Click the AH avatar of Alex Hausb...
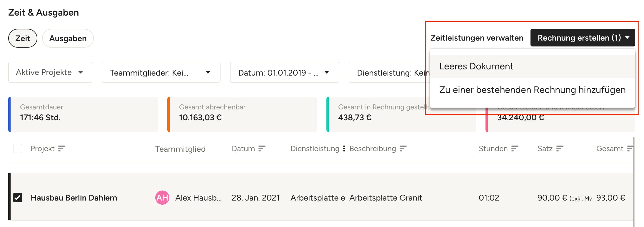 tap(162, 198)
